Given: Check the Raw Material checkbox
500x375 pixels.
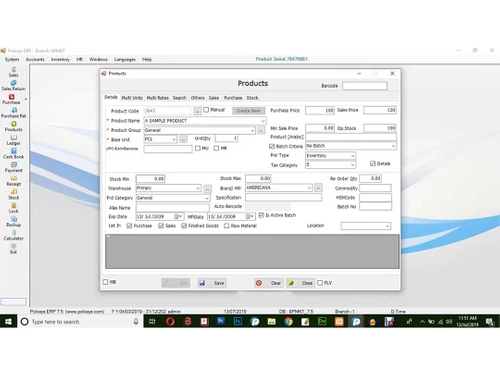Looking at the screenshot, I should [227, 226].
